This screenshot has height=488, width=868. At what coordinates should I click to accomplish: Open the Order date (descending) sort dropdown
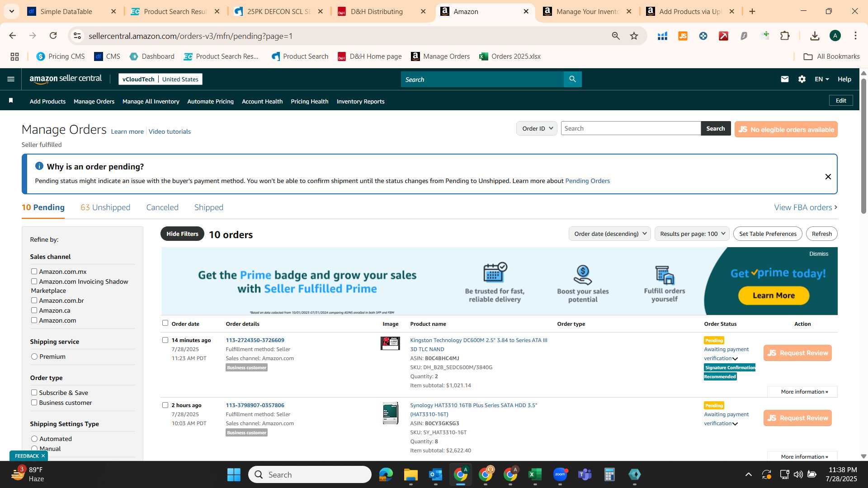click(x=609, y=234)
